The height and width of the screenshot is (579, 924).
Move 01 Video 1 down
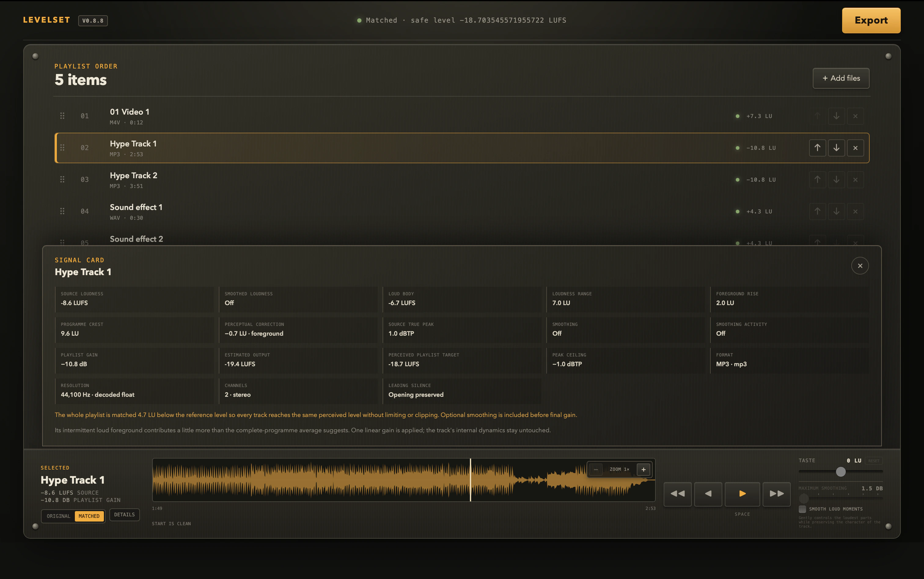click(x=836, y=116)
